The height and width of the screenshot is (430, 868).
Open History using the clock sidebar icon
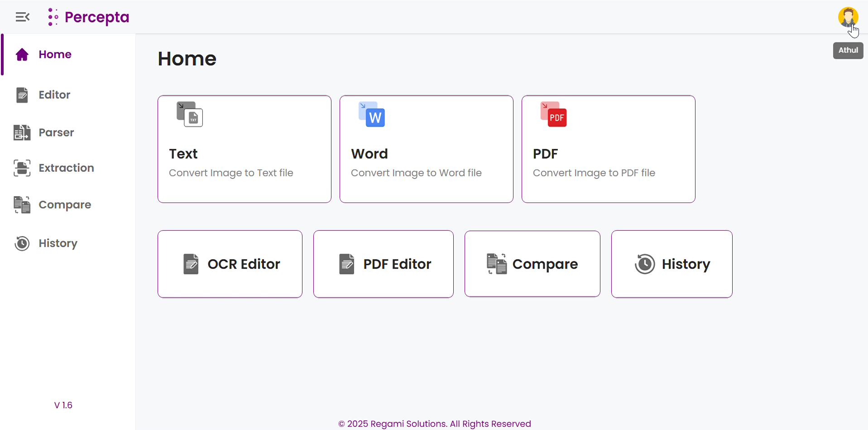pos(21,243)
